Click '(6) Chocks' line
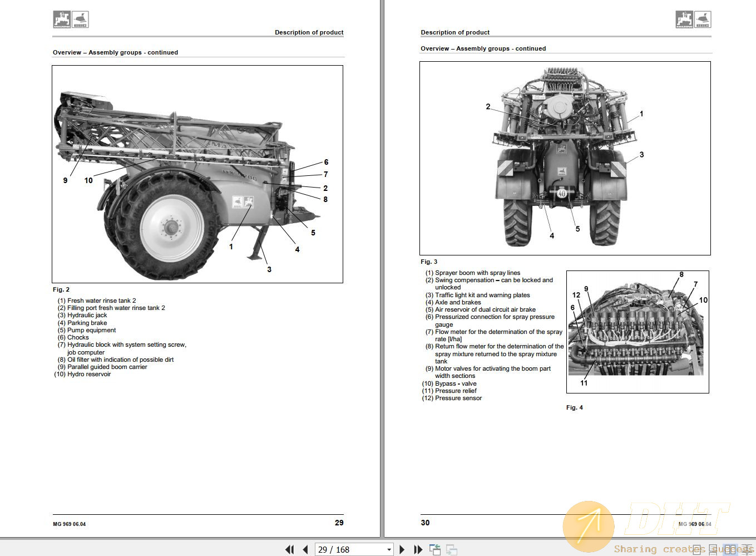This screenshot has width=756, height=556. (x=73, y=337)
